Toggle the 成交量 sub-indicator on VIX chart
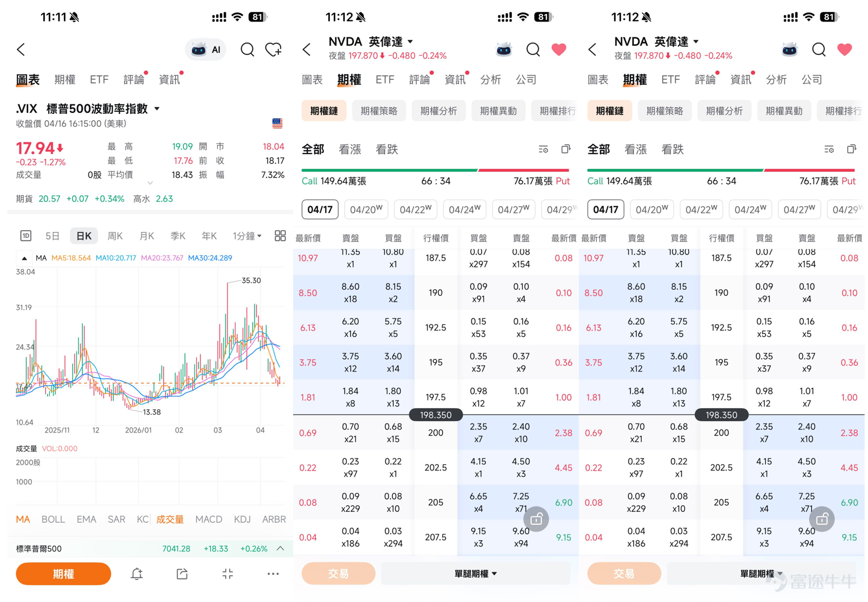Viewport: 868px width, 602px height. coord(170,519)
